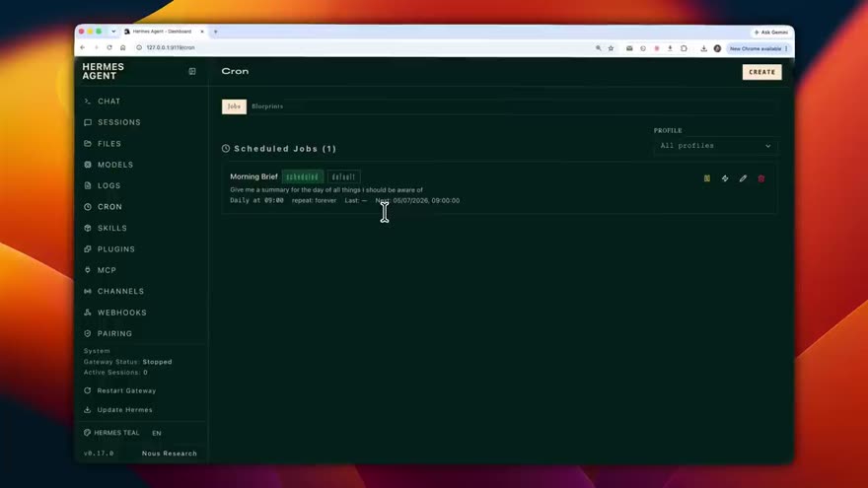This screenshot has height=488, width=868.
Task: Click the browser home icon
Action: [x=123, y=47]
